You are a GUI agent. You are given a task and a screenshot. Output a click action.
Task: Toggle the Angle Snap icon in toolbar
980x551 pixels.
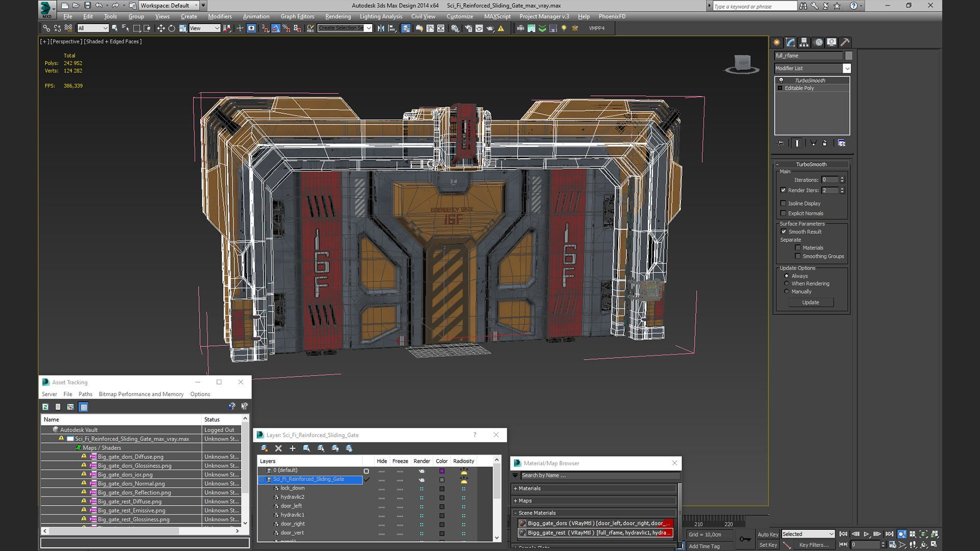276,28
